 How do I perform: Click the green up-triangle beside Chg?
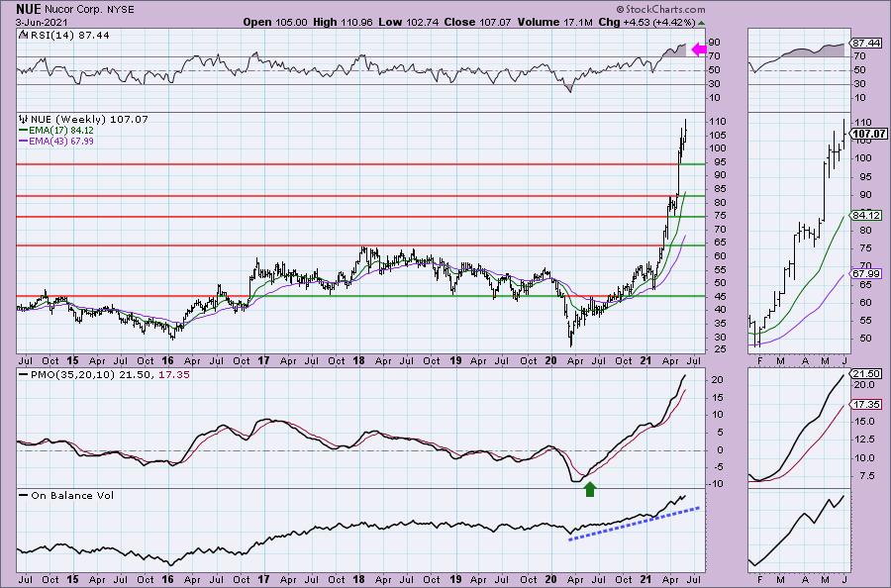point(701,24)
